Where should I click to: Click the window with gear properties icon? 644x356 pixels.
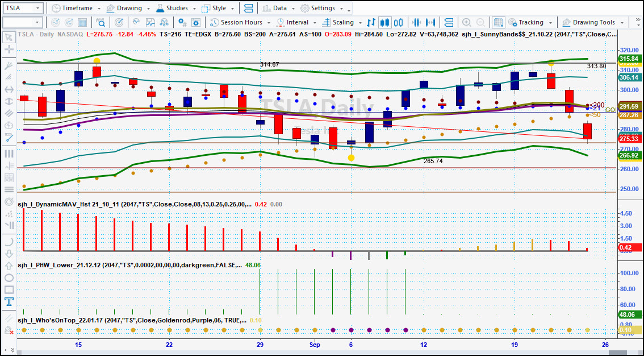(x=196, y=22)
